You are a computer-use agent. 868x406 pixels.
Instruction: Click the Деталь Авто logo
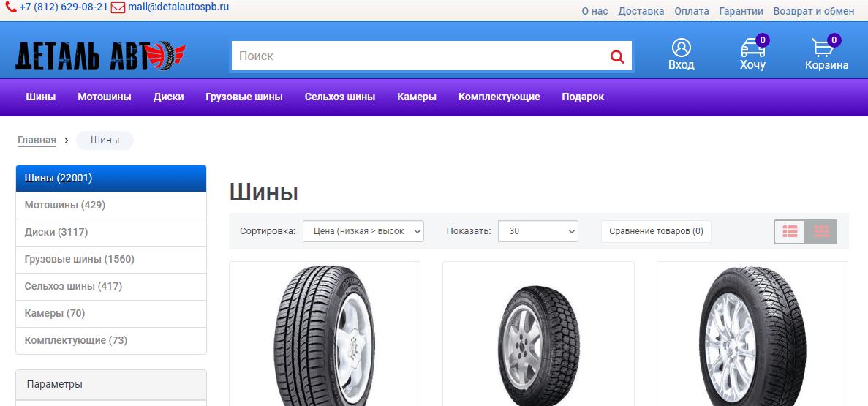click(101, 56)
